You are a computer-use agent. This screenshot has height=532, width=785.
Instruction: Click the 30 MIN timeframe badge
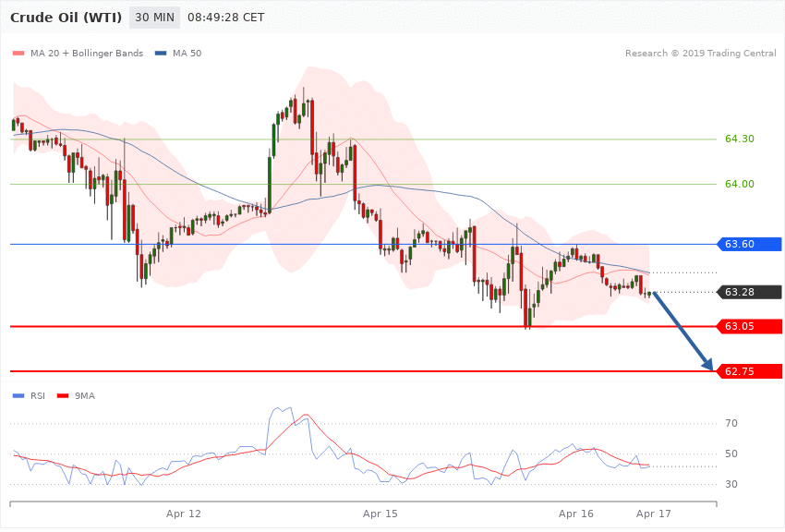(154, 18)
